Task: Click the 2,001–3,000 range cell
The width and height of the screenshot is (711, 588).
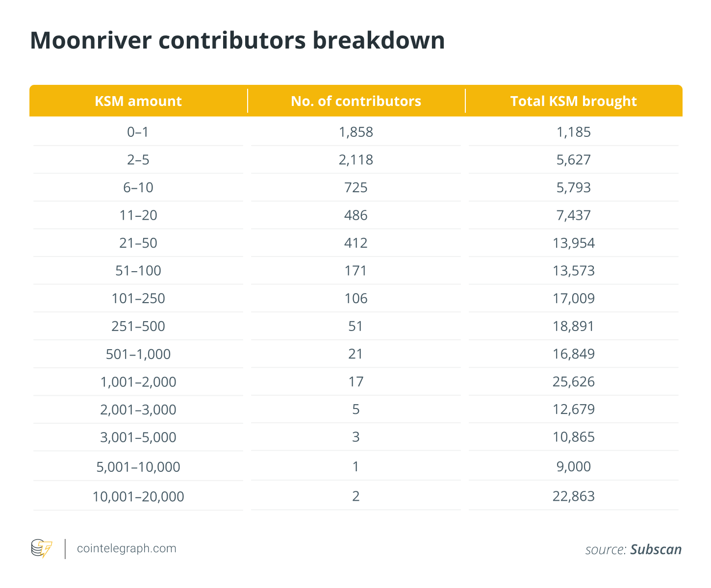Action: 138,409
